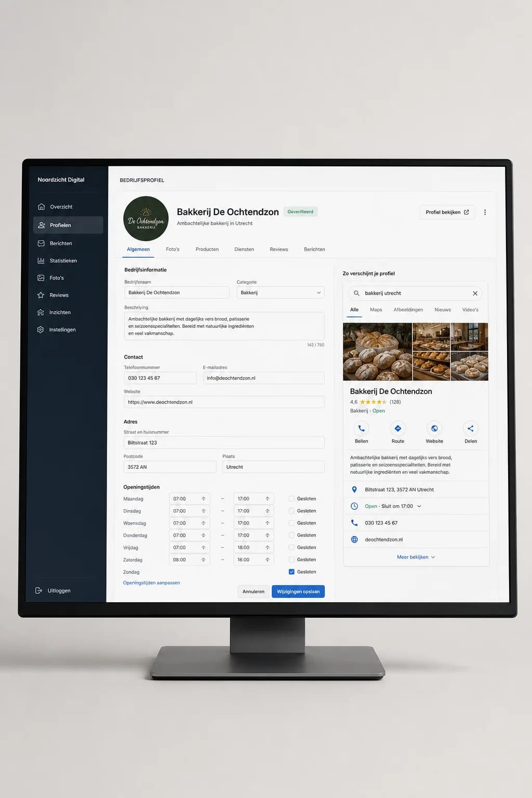Click the phone icon beside 030 123 45 67

354,523
